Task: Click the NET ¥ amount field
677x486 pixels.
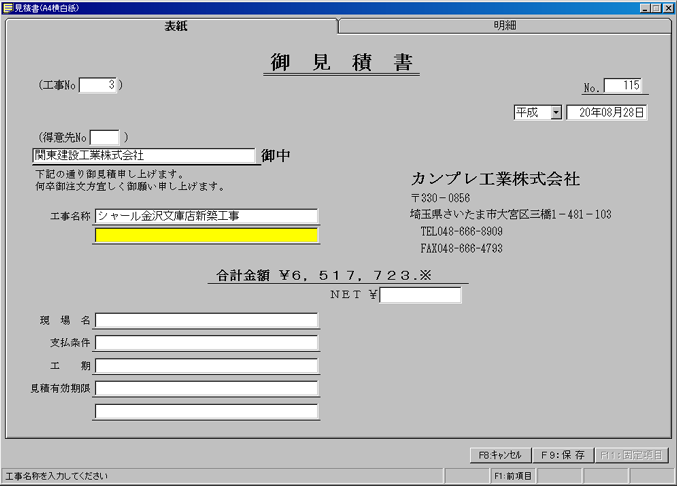Action: click(x=420, y=295)
